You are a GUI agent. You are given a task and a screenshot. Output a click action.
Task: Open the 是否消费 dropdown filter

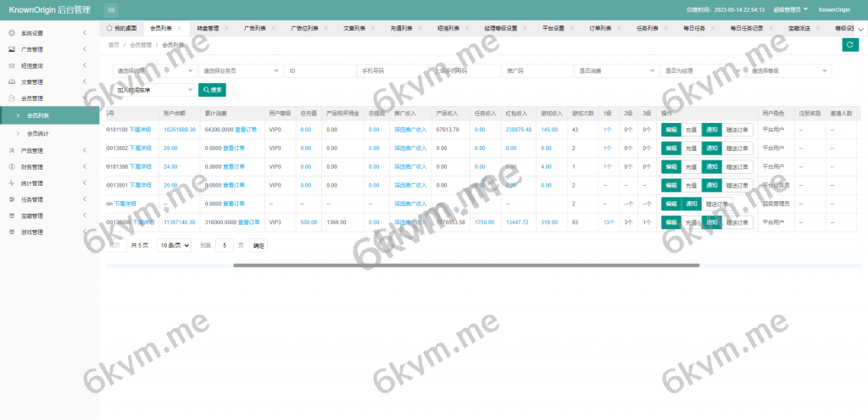point(616,71)
